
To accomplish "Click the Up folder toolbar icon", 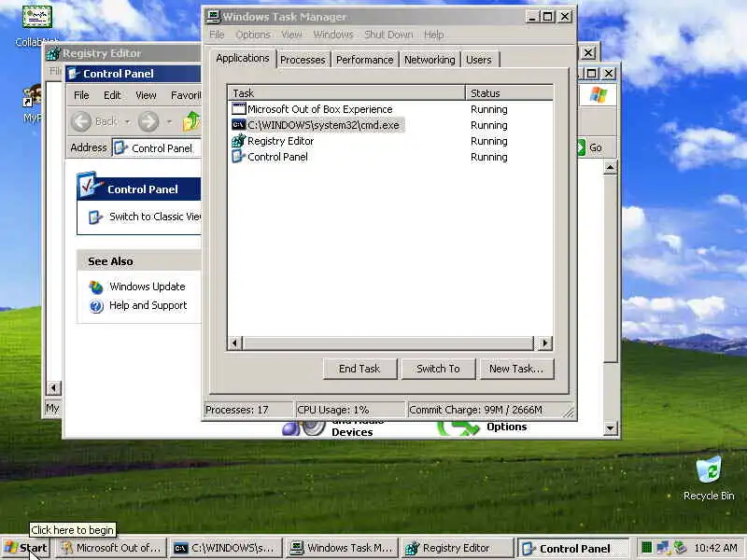I will point(191,122).
